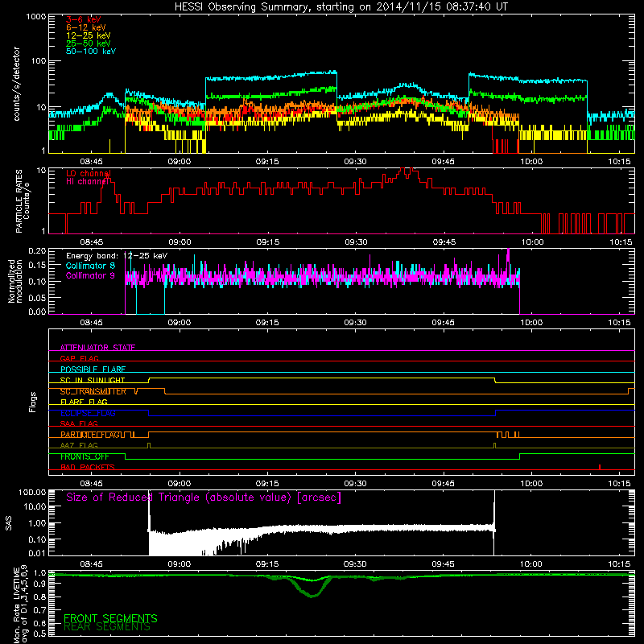Click the SAA_FLAG label
This screenshot has width=644, height=644.
[79, 423]
